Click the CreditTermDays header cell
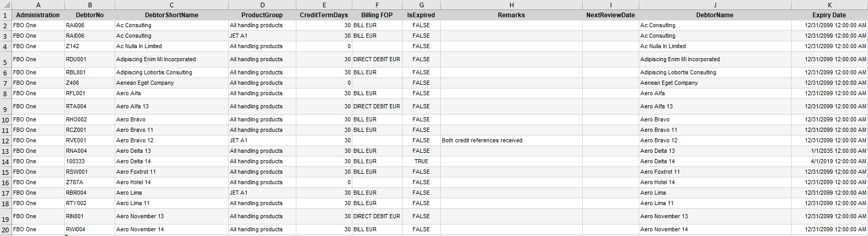Image resolution: width=868 pixels, height=236 pixels. 324,15
